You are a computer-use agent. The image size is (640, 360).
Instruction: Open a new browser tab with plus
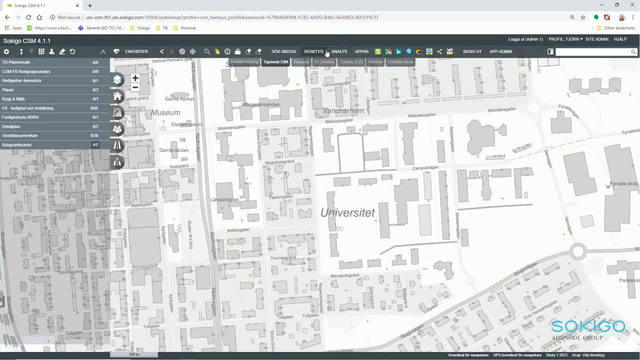point(90,6)
